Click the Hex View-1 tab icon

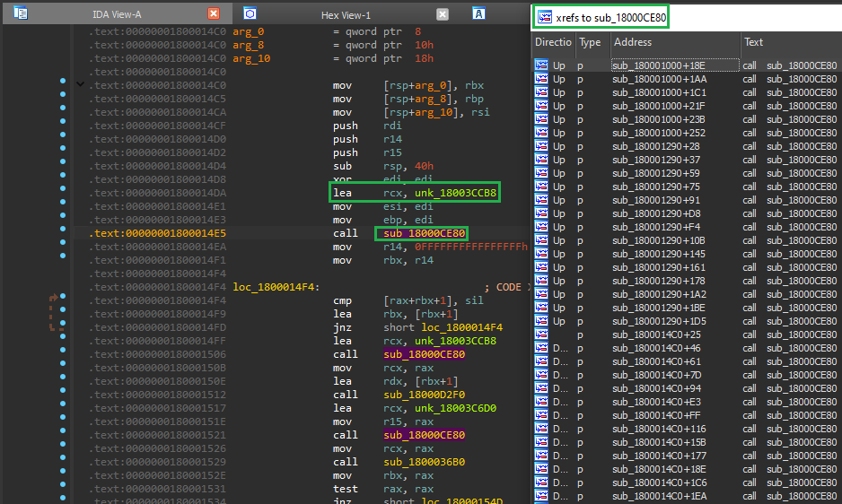click(x=250, y=13)
